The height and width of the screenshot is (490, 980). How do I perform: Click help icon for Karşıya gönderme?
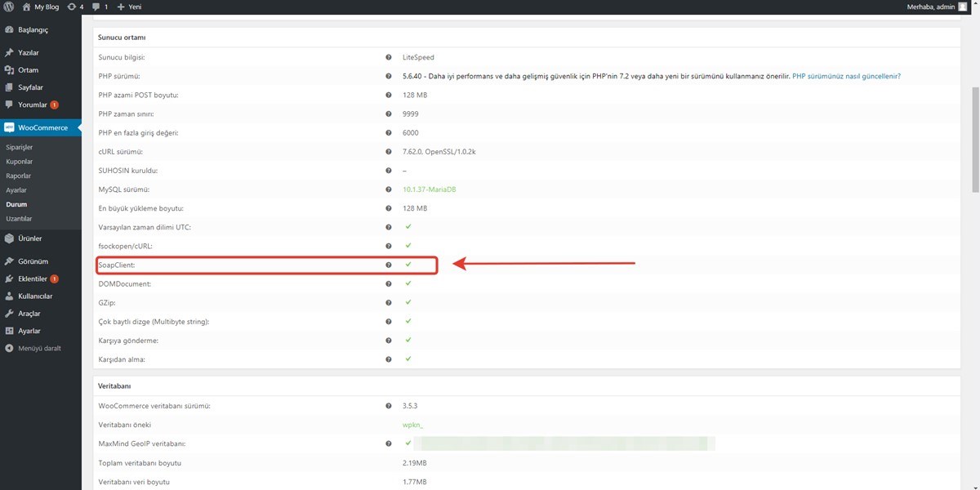click(x=389, y=340)
